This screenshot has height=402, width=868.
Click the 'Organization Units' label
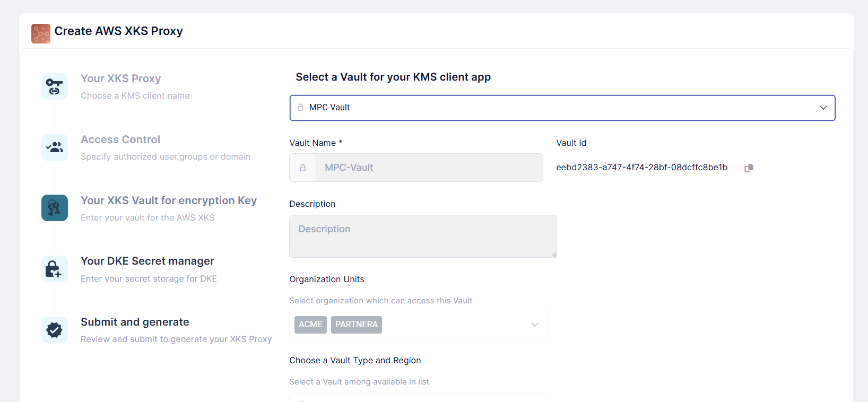pos(327,279)
